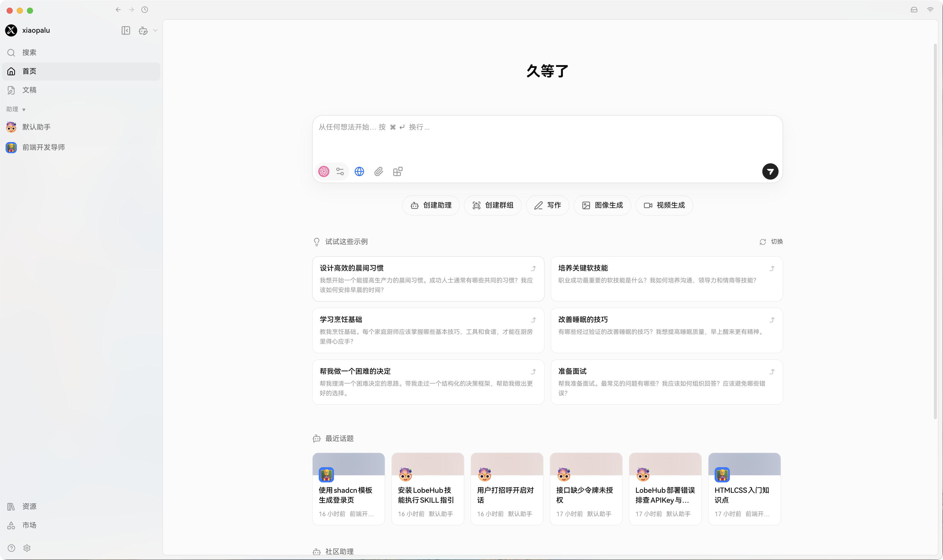The height and width of the screenshot is (560, 943).
Task: Toggle the web search globe icon
Action: 359,172
